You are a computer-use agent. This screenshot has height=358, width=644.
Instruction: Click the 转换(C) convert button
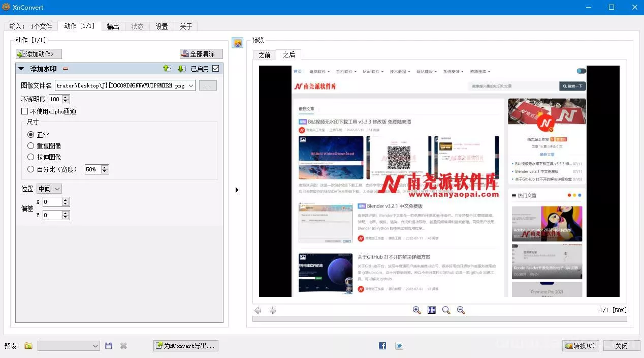[581, 346]
